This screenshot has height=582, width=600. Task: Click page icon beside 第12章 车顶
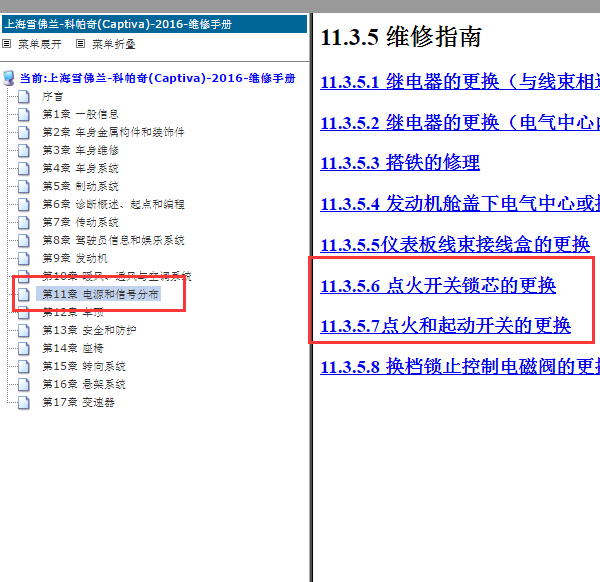coord(24,312)
